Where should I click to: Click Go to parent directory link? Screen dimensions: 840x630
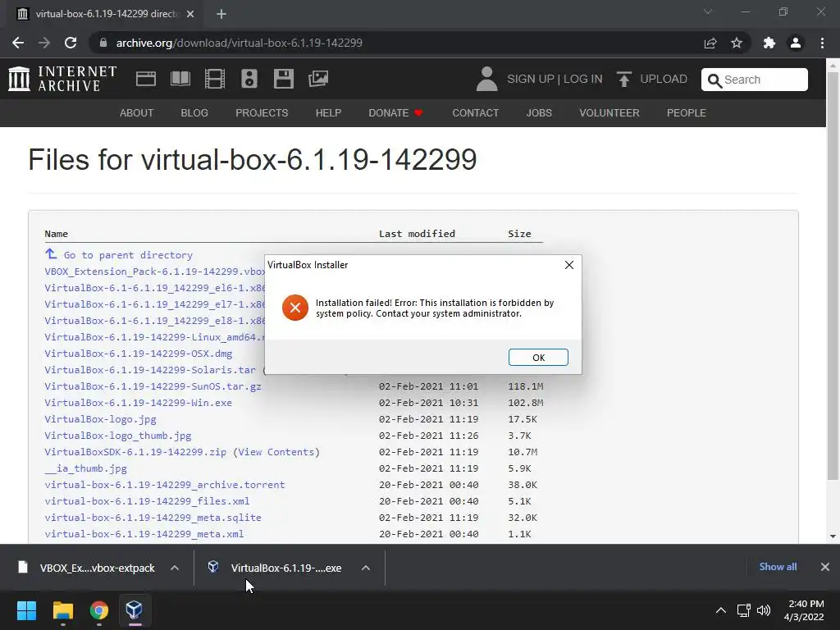(128, 255)
